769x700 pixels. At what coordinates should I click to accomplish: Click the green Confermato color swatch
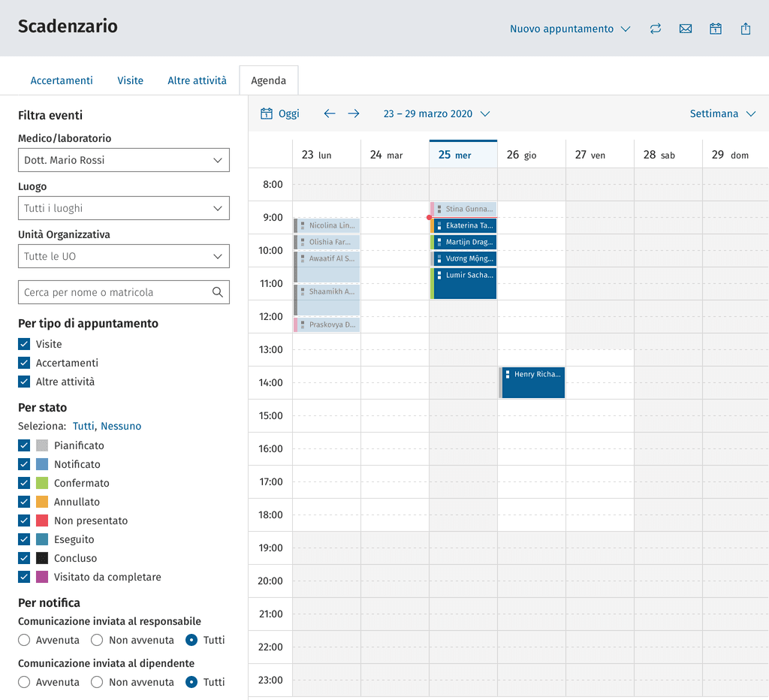(42, 483)
